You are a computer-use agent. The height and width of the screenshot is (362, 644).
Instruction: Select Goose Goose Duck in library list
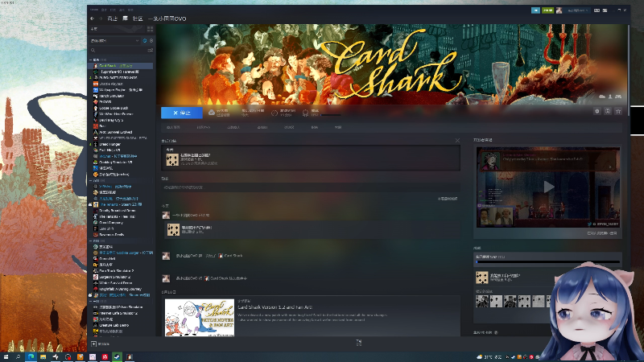[122, 108]
